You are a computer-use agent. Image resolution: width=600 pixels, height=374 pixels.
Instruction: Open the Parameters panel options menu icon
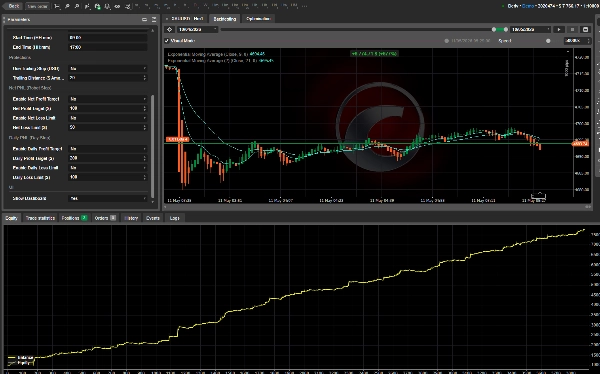pos(154,19)
